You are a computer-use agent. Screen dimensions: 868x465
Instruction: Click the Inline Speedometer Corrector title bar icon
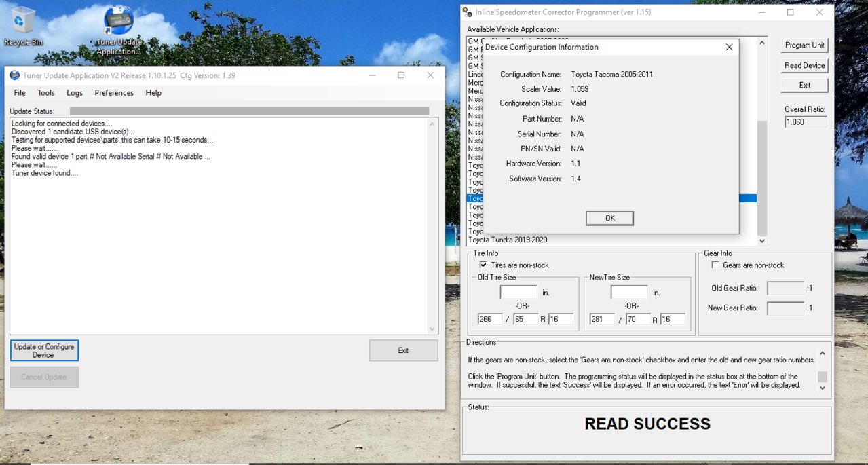tap(467, 12)
